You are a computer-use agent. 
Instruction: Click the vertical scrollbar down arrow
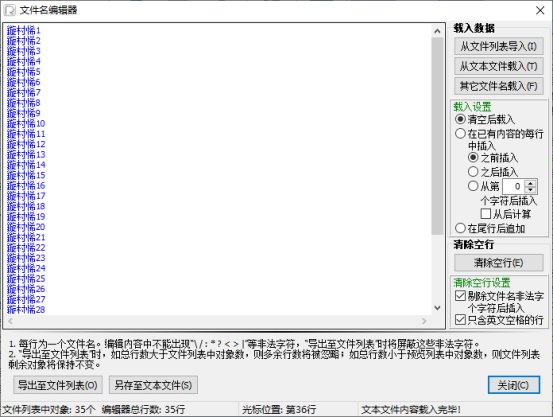[437, 308]
